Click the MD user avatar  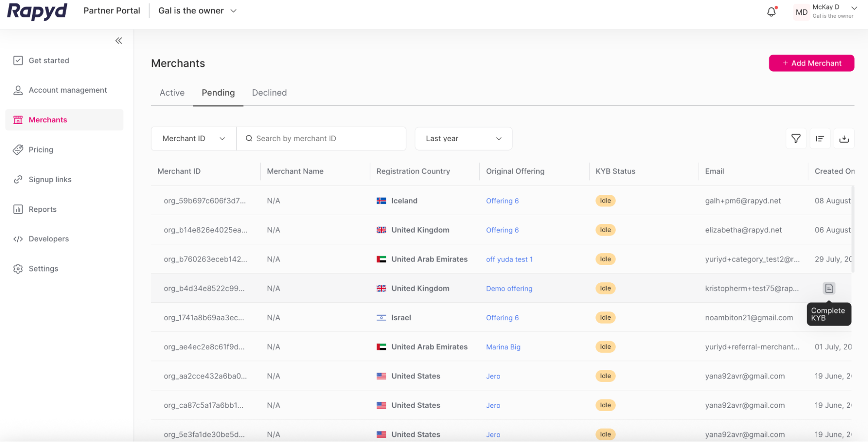[801, 12]
